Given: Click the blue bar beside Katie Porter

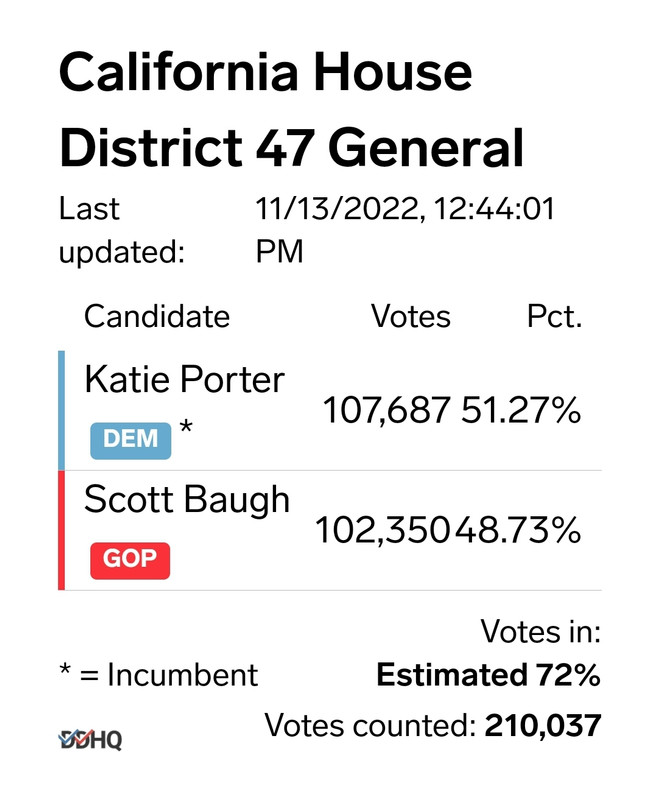Looking at the screenshot, I should (62, 410).
